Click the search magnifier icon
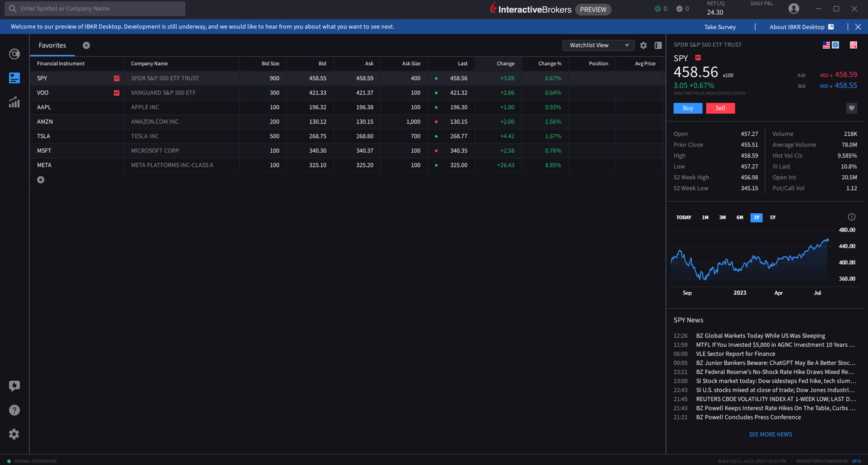The height and width of the screenshot is (465, 868). tap(12, 9)
